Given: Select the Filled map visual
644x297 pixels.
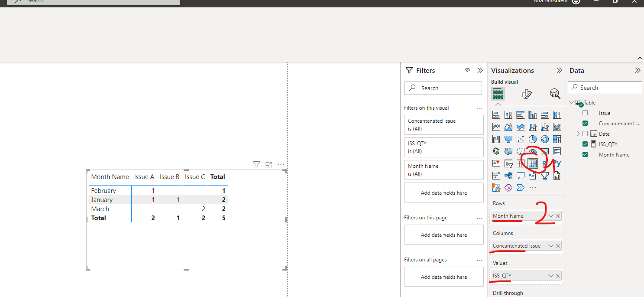Looking at the screenshot, I should (508, 151).
